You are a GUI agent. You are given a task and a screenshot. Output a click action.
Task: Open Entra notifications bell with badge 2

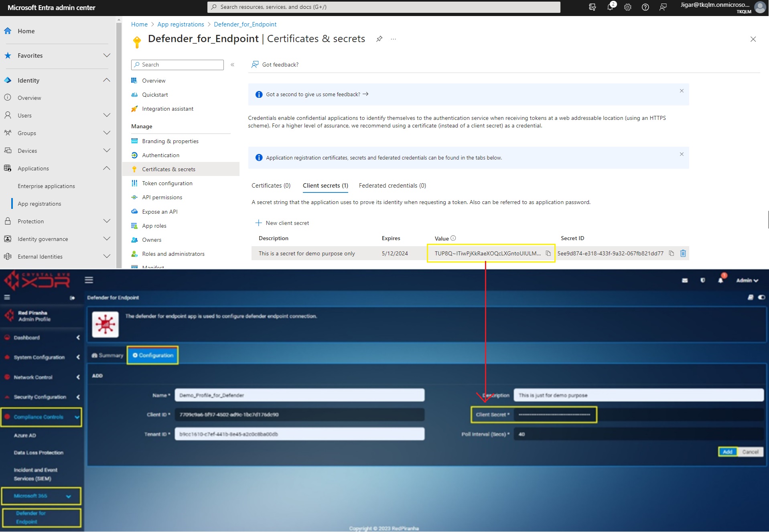pyautogui.click(x=611, y=7)
